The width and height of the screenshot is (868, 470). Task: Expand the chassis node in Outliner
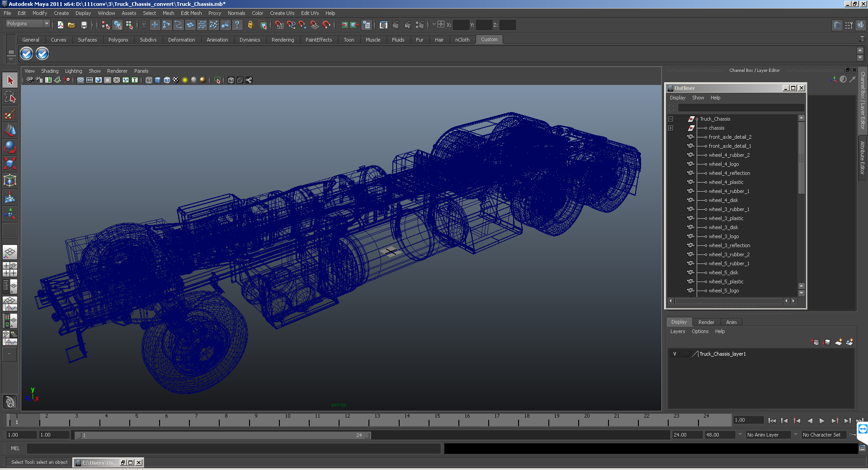coord(671,128)
